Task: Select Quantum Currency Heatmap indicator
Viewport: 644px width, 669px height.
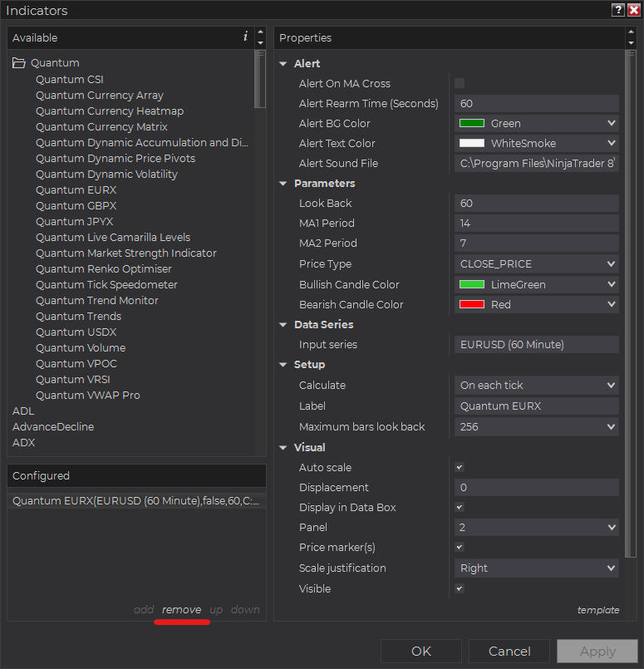Action: 110,111
